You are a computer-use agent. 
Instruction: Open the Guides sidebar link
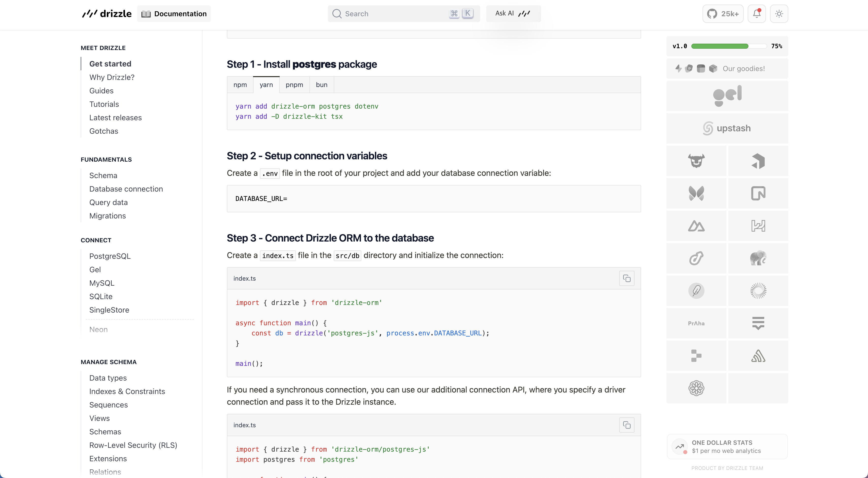click(102, 91)
